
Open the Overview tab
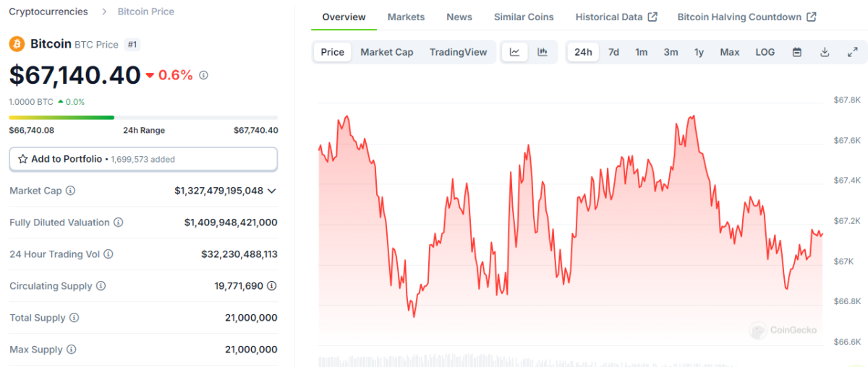coord(344,17)
